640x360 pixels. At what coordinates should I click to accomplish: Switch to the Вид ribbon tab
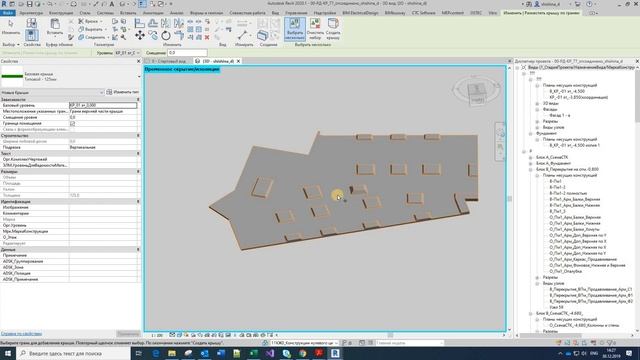click(276, 13)
